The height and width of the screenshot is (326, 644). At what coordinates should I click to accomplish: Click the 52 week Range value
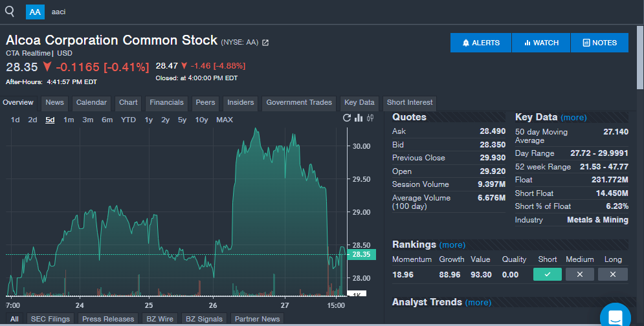tap(604, 167)
